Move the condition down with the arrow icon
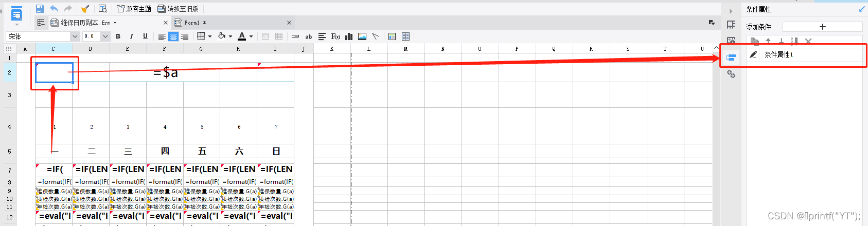This screenshot has width=868, height=226. 781,41
